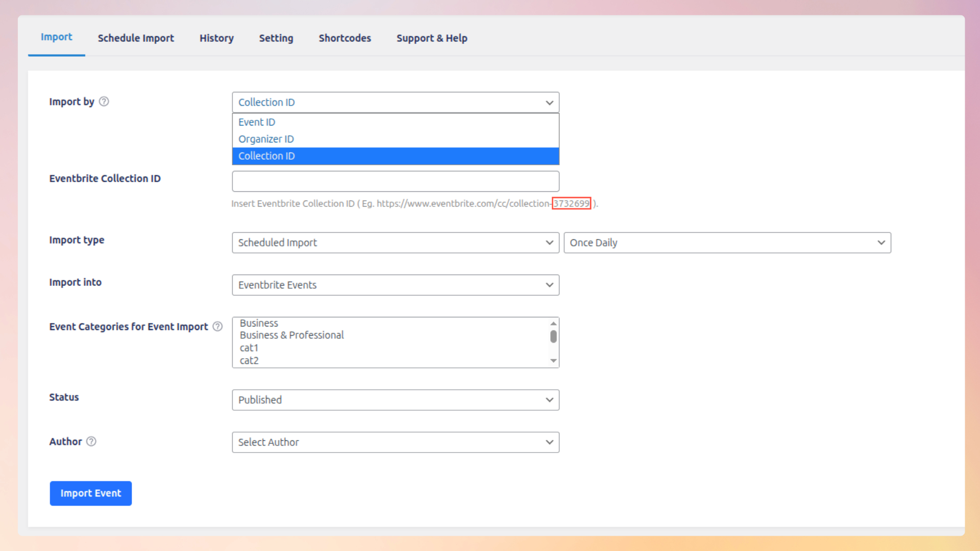The image size is (980, 551).
Task: Open the Published status dropdown
Action: (x=396, y=400)
